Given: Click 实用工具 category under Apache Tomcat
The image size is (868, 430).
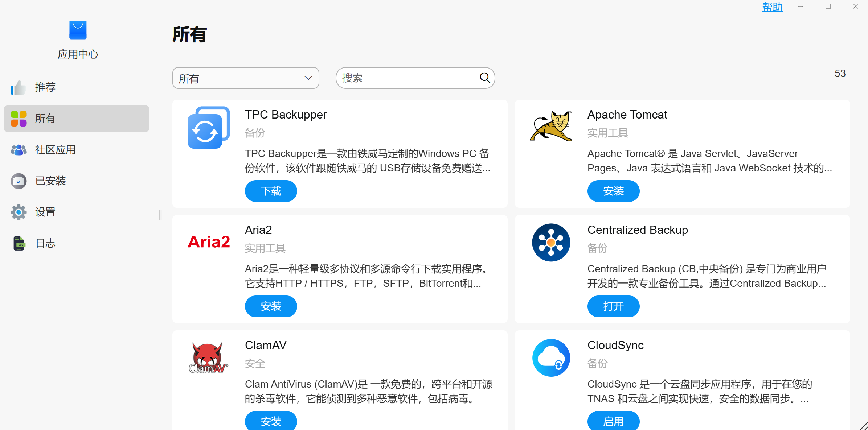Looking at the screenshot, I should pos(608,133).
